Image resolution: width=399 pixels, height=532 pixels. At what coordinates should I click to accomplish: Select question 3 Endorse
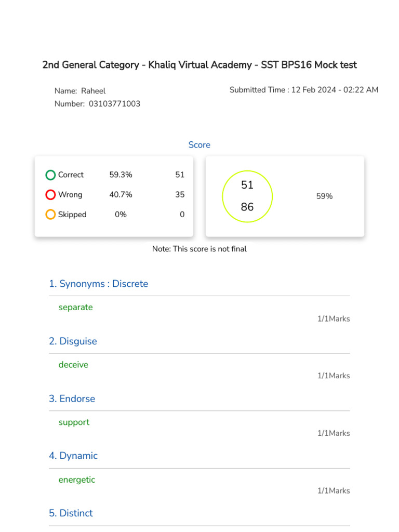[72, 398]
